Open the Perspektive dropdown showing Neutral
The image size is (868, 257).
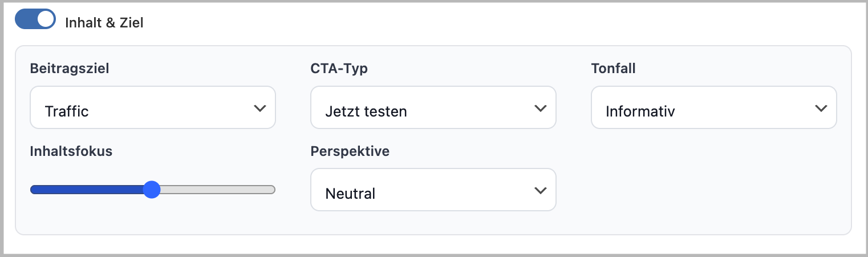[x=433, y=190]
